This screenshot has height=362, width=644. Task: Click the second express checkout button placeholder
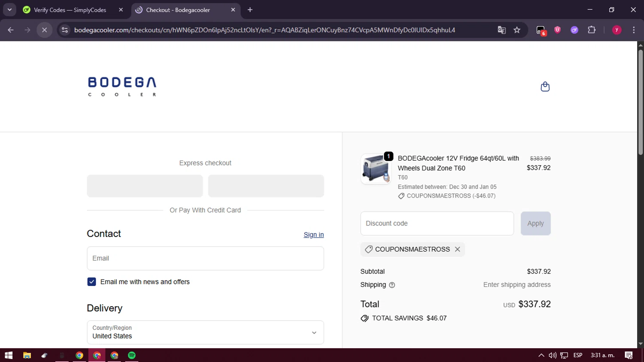[266, 186]
